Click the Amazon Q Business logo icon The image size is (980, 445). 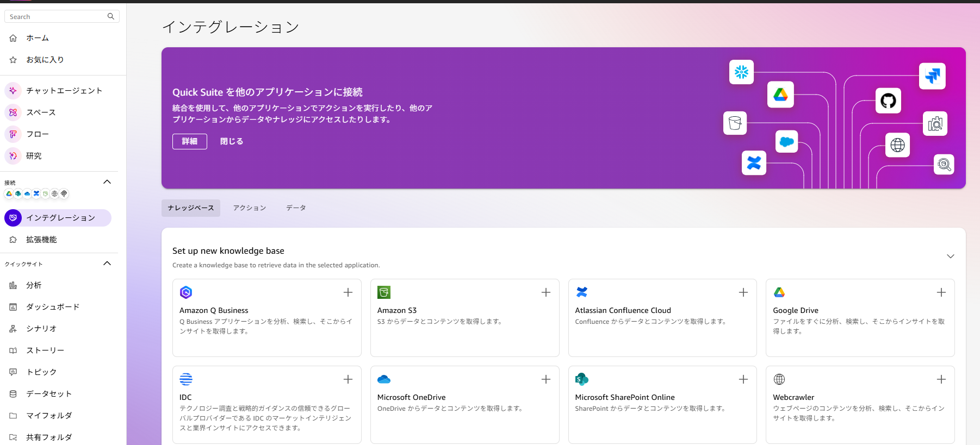(x=186, y=292)
